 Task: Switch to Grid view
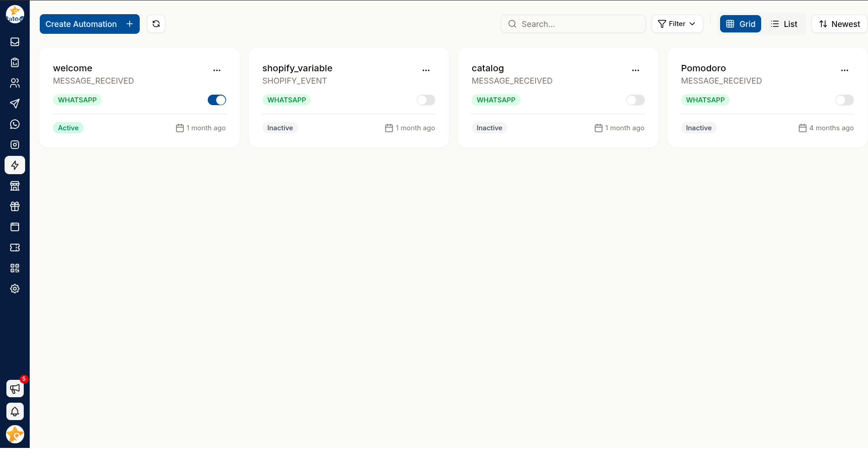coord(741,24)
